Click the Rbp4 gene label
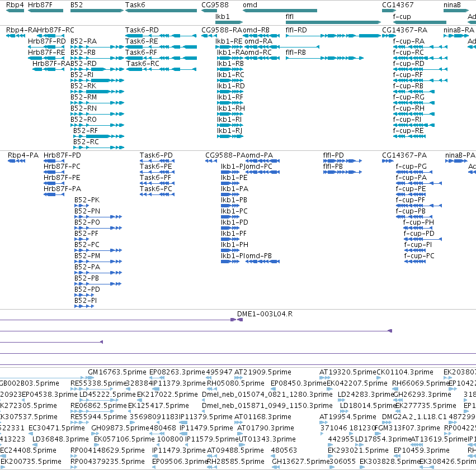Viewport: 476px width, 470px height. coord(15,5)
